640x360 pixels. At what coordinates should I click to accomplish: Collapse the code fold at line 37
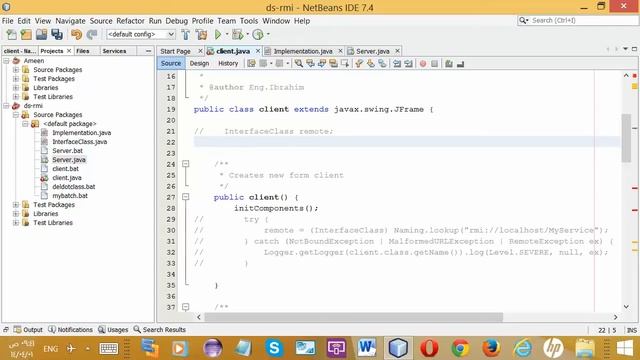point(186,307)
